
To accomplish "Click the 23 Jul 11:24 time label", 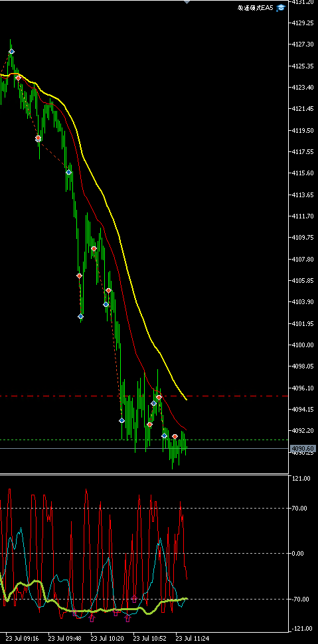I will (193, 639).
